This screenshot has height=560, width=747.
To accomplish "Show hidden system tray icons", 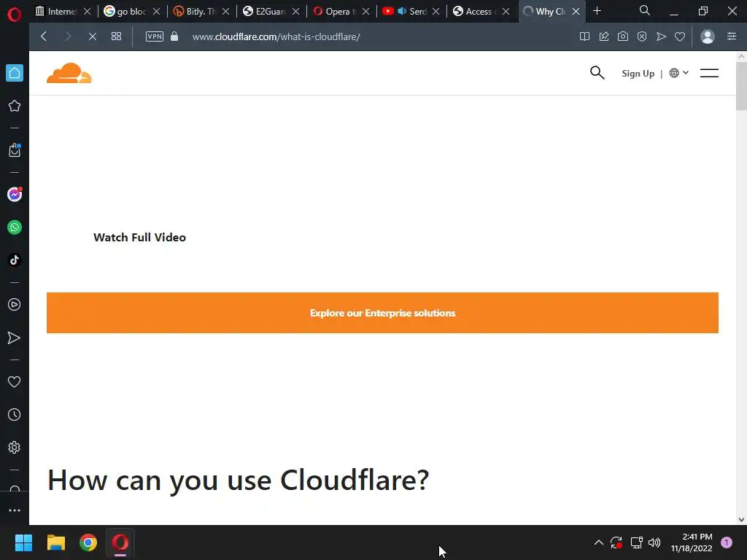I will 599,542.
